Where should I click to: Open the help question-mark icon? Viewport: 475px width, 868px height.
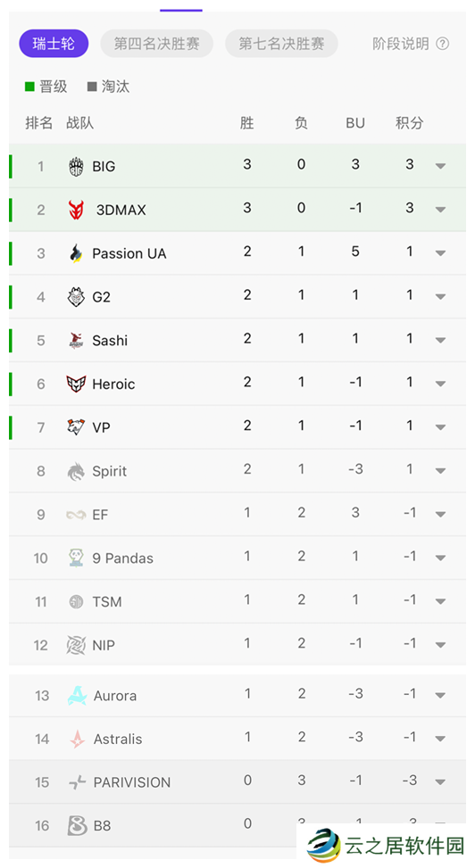click(442, 44)
